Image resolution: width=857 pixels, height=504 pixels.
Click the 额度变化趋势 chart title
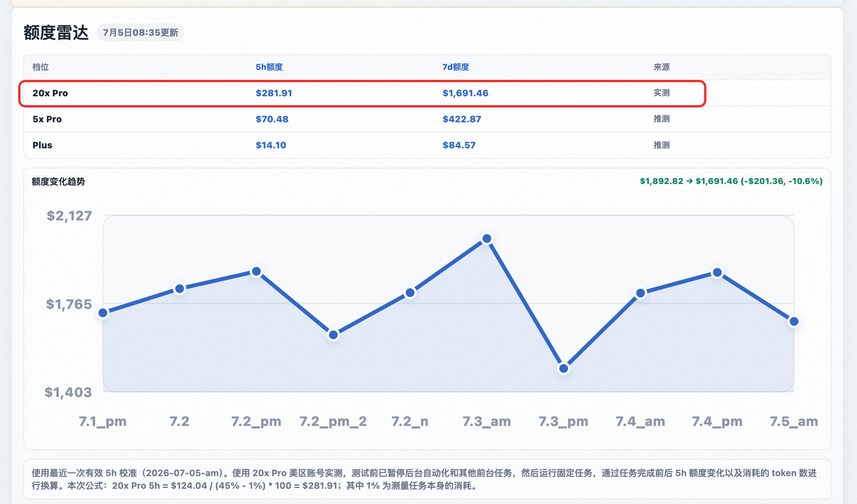pos(58,182)
